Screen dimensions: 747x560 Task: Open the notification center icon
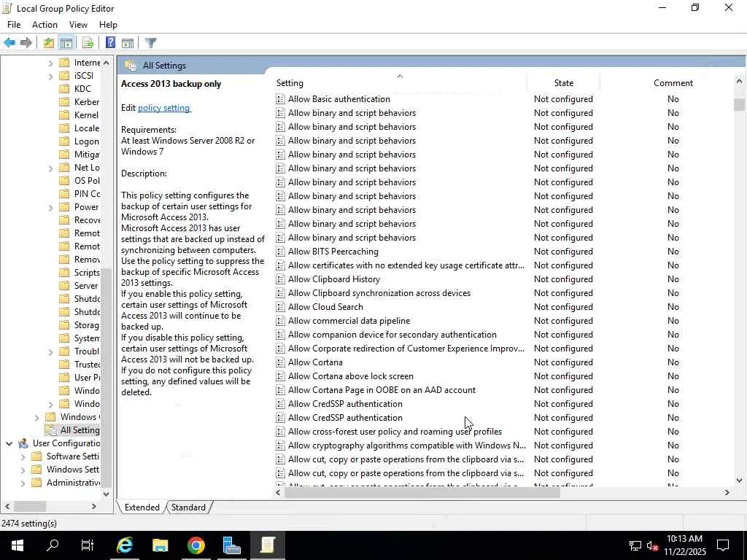(723, 545)
